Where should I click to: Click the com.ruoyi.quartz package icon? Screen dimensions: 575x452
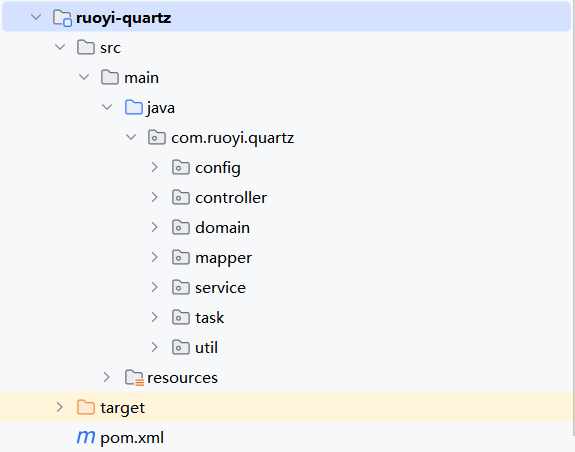point(157,137)
